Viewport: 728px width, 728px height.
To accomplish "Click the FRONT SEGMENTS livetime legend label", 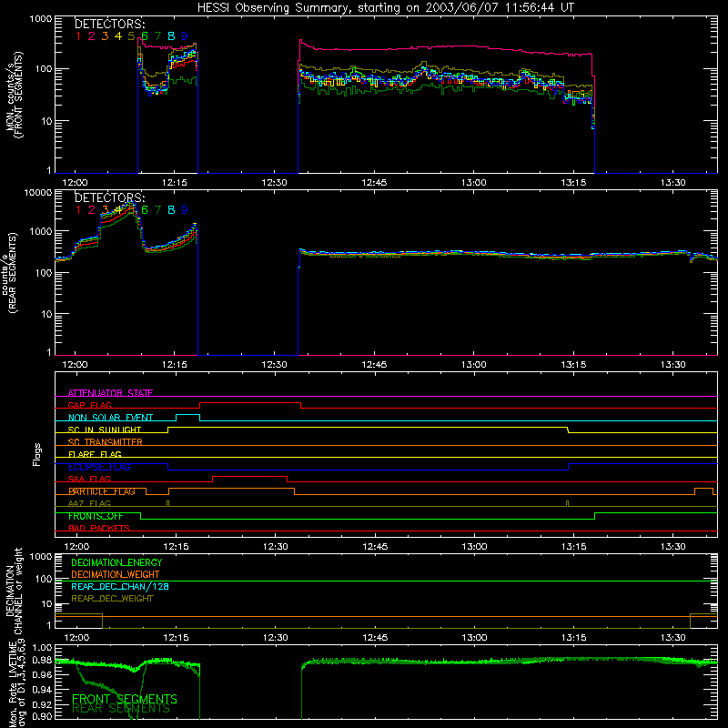I will [x=125, y=699].
